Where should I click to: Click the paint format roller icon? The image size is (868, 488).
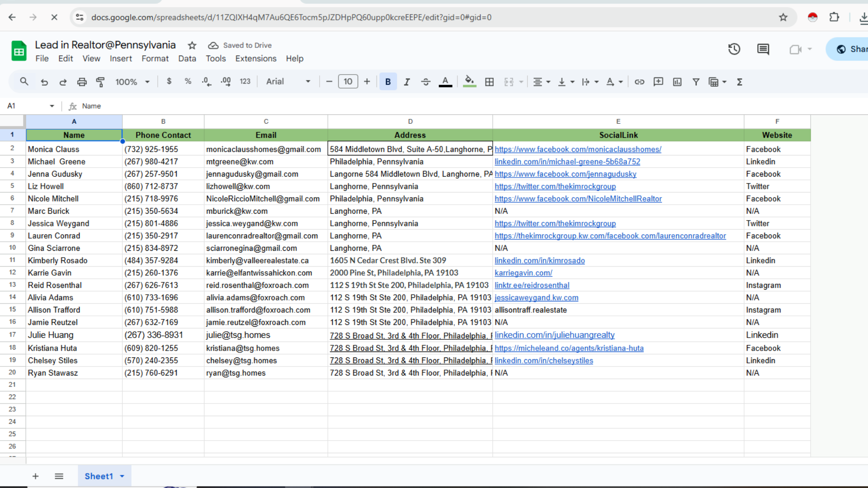(100, 82)
